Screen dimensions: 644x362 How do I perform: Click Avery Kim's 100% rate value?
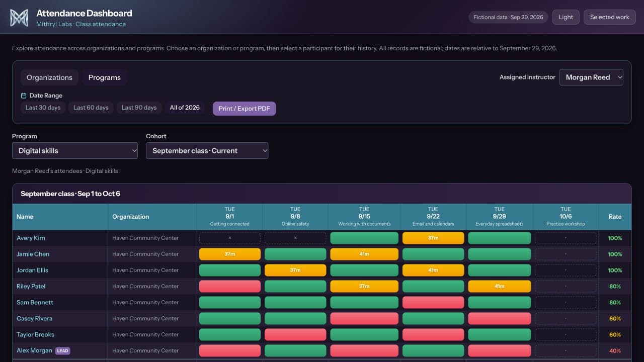tap(615, 238)
